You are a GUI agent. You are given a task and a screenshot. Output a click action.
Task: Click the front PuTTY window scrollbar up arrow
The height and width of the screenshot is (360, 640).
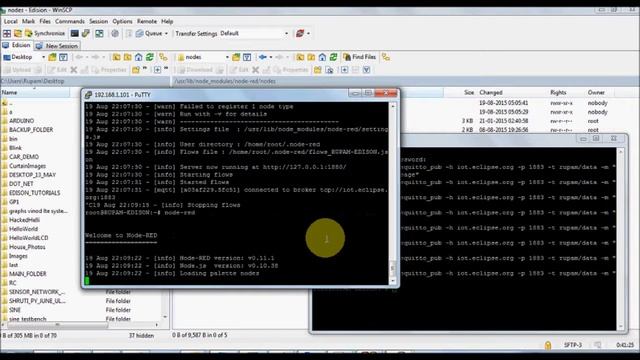[393, 106]
